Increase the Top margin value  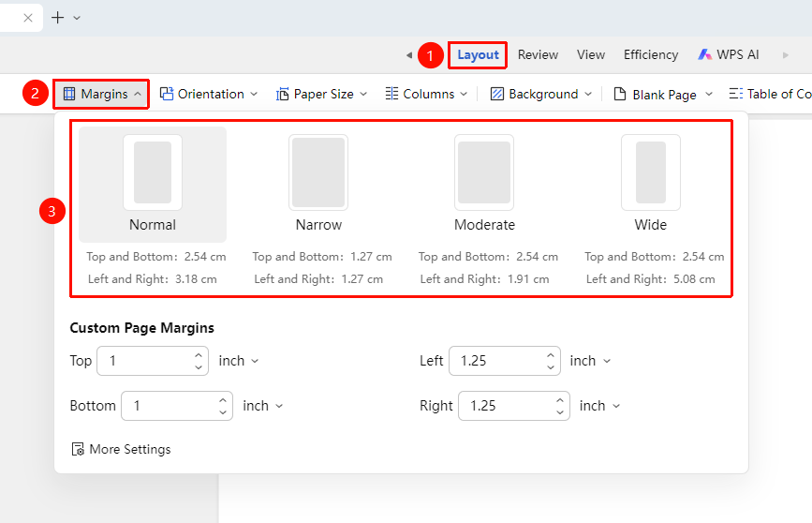coord(199,355)
